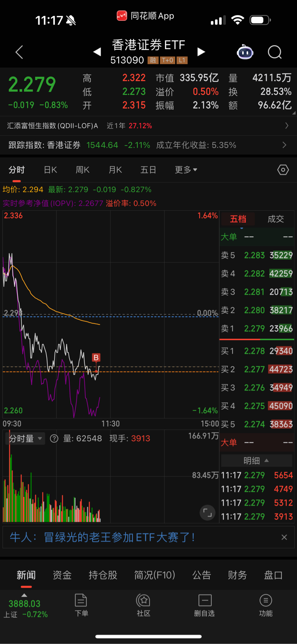Switch to 月K chart tab
The height and width of the screenshot is (644, 297).
115,170
